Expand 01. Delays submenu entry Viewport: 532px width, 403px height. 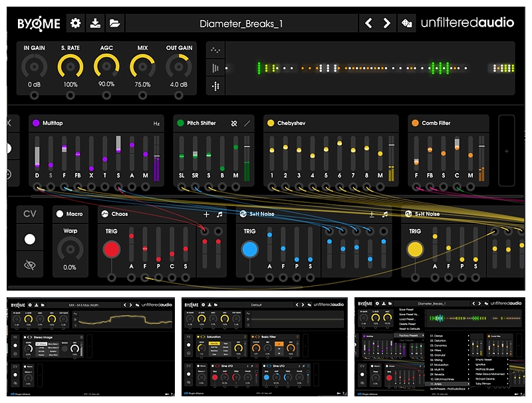[447, 336]
